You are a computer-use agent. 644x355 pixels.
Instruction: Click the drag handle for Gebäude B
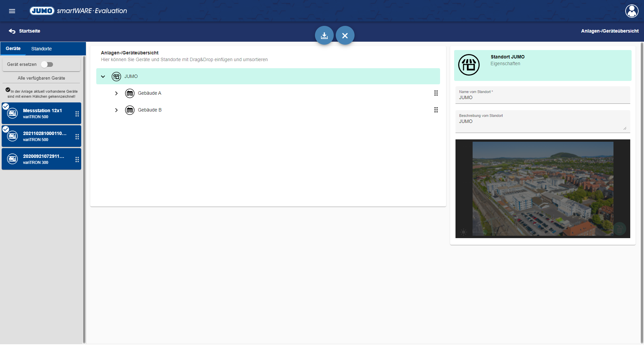click(x=436, y=110)
